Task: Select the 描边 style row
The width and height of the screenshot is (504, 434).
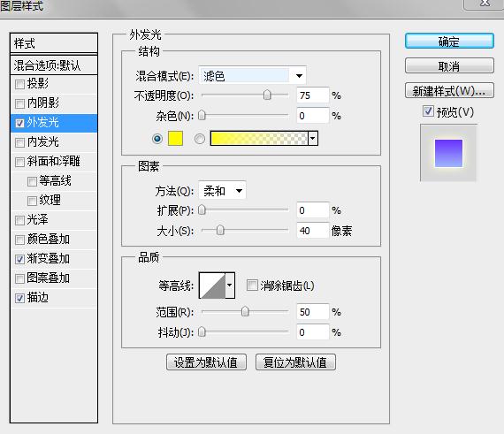Action: tap(54, 298)
